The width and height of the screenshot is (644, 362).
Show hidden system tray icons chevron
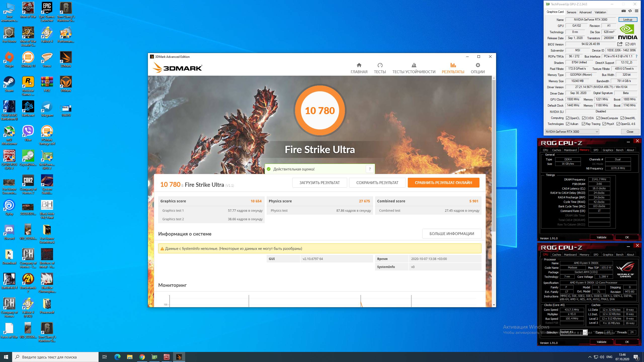(590, 357)
